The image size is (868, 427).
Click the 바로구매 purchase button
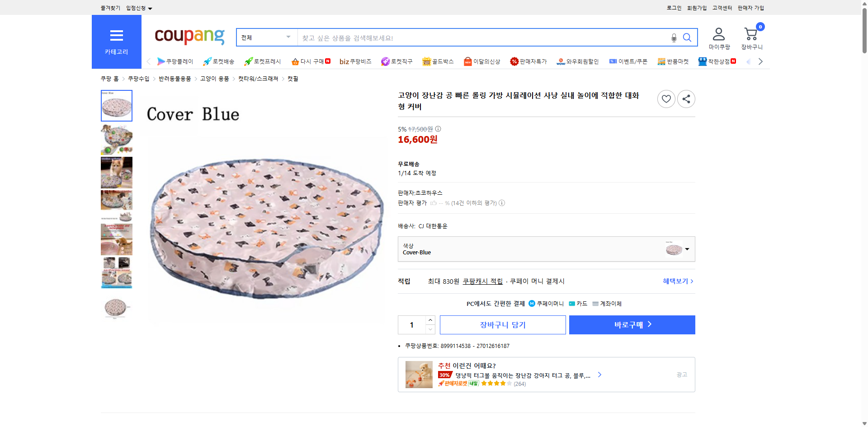632,324
